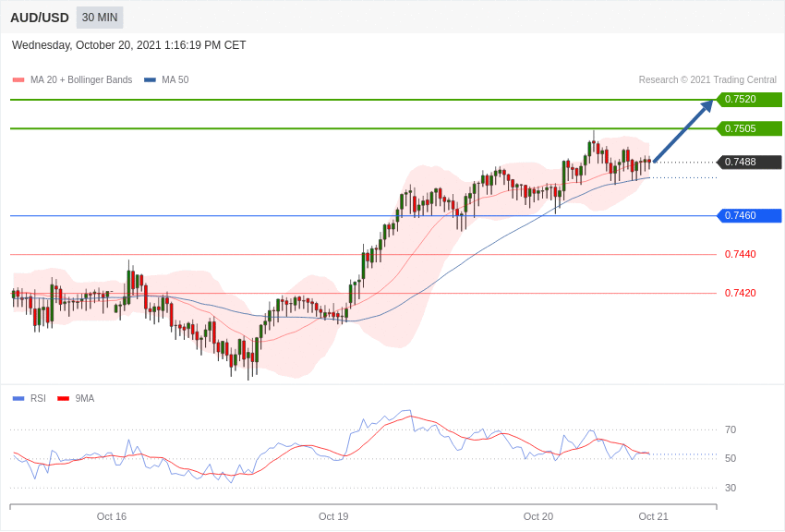Click the 0.7505 green resistance price tag
The width and height of the screenshot is (785, 532).
(x=750, y=128)
